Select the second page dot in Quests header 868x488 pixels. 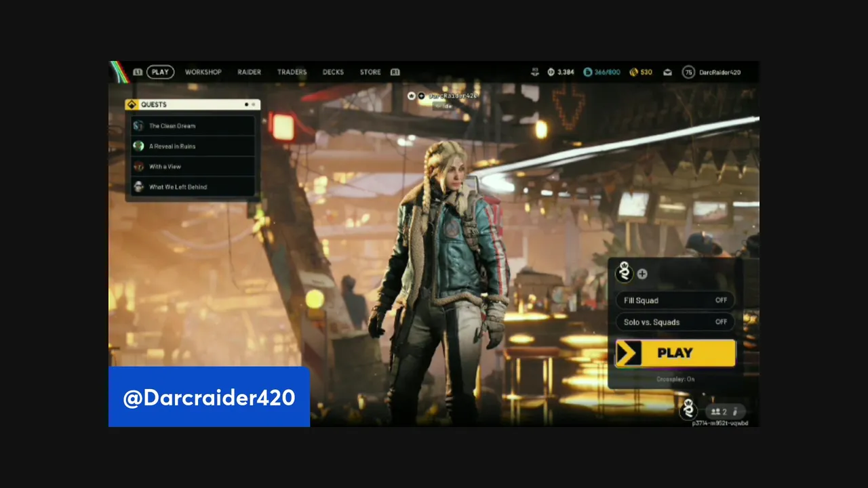[254, 104]
